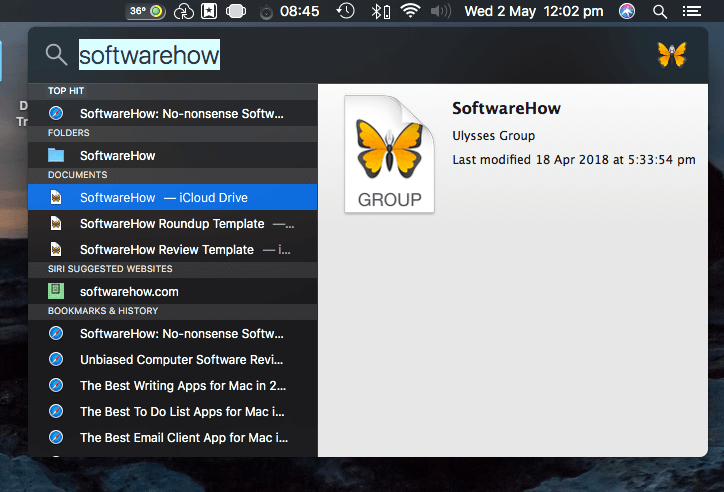The width and height of the screenshot is (724, 492).
Task: Open the bookmark 'SoftwareHow: No-nonsense Softw...' under Bookmarks & History
Action: point(173,333)
